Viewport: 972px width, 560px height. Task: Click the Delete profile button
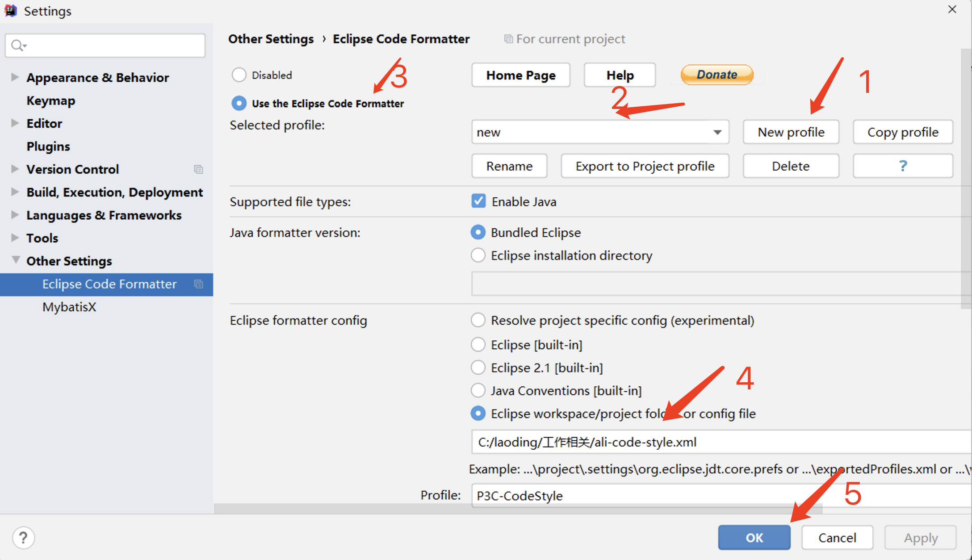(x=791, y=166)
